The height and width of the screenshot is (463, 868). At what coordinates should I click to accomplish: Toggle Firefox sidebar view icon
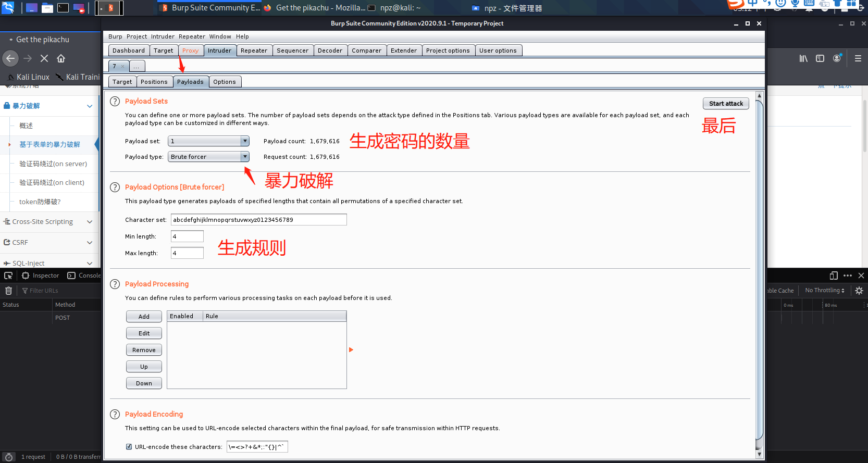820,58
